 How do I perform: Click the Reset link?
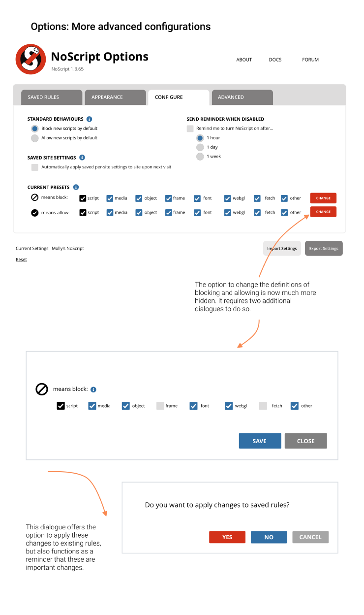(x=21, y=259)
